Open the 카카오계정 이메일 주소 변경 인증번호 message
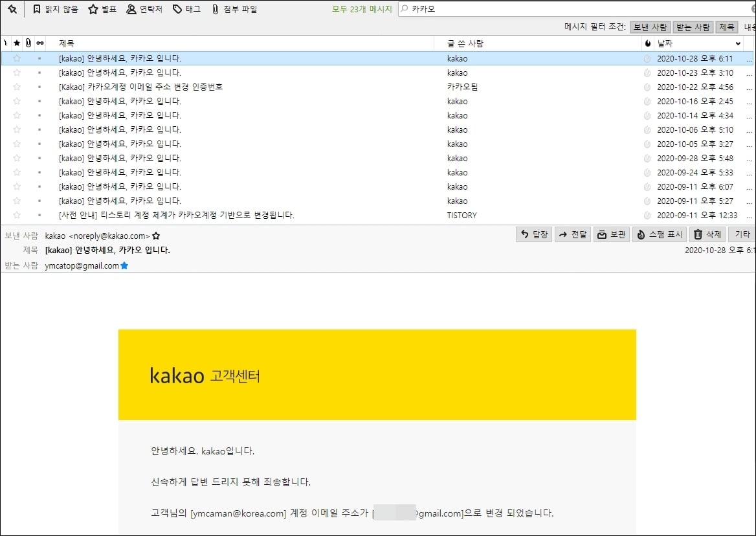756x536 pixels. pyautogui.click(x=141, y=87)
